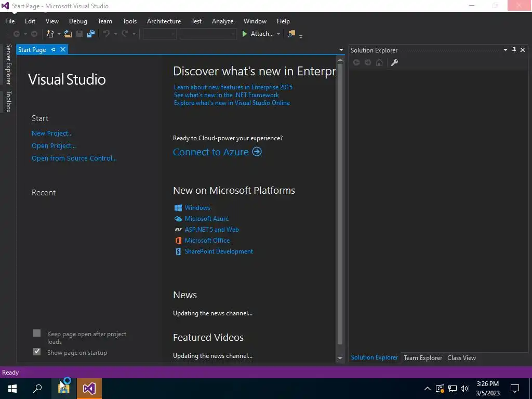
Task: Open the Windows Start menu
Action: (12, 389)
